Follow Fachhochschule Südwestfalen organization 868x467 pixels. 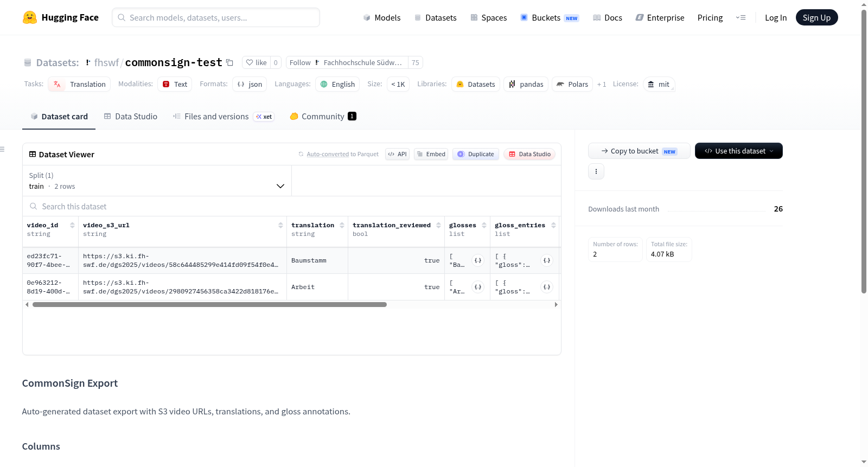347,62
